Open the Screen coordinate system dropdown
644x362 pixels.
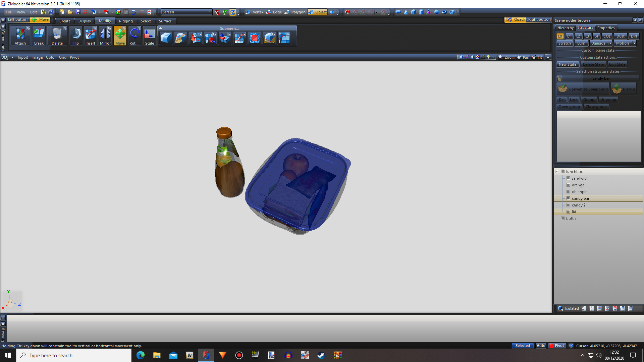pos(209,12)
